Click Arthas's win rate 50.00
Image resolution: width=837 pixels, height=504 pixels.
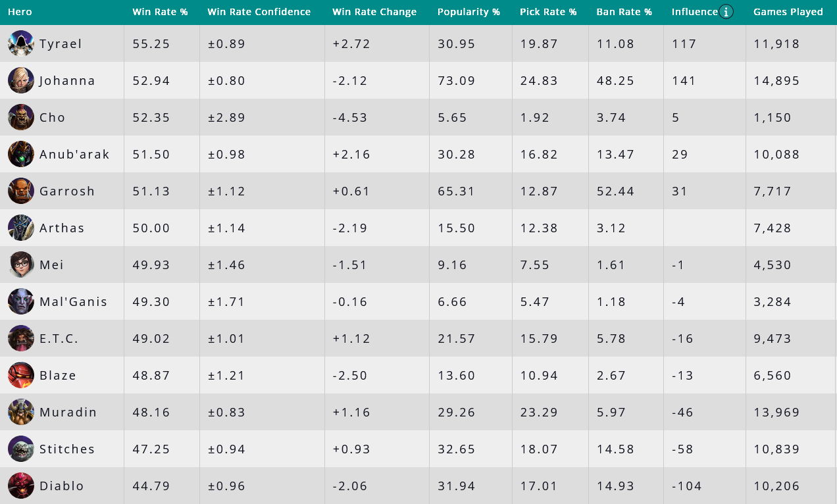click(151, 228)
